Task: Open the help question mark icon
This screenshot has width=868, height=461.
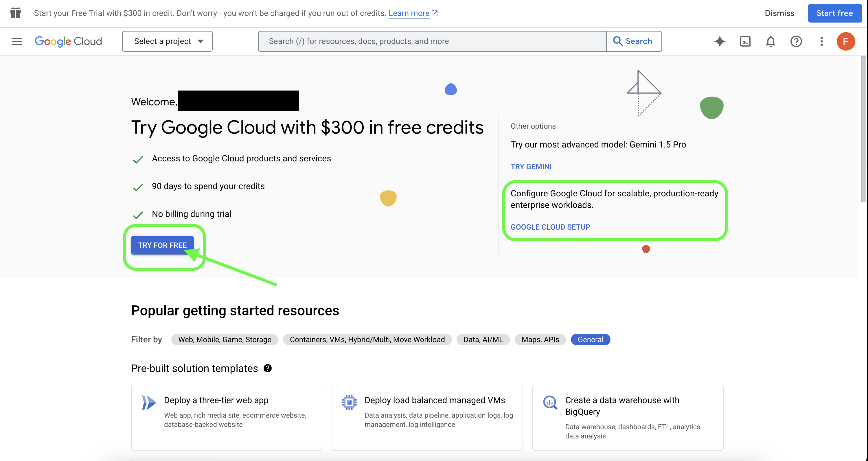Action: (x=796, y=41)
